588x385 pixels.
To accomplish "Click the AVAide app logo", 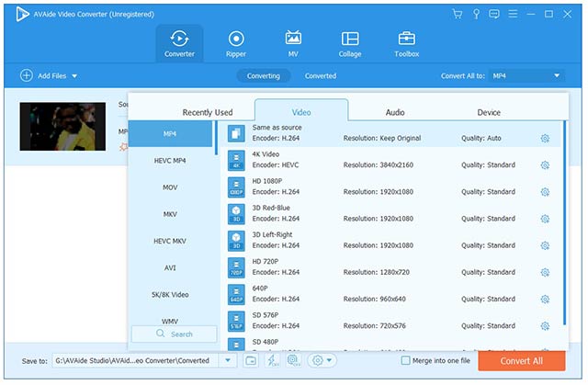I will [x=22, y=15].
